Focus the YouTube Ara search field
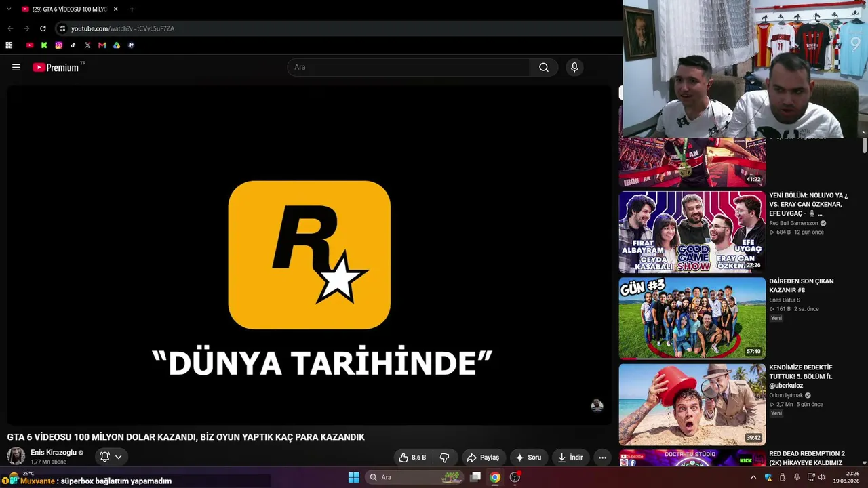The image size is (868, 488). 409,67
